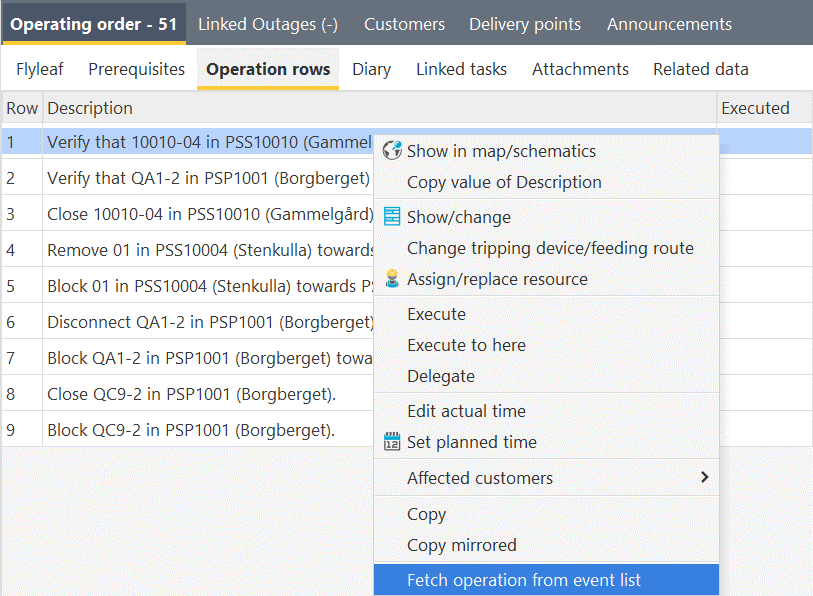Image resolution: width=813 pixels, height=596 pixels.
Task: Click the globe icon beside Show in map/schematics
Action: click(392, 151)
